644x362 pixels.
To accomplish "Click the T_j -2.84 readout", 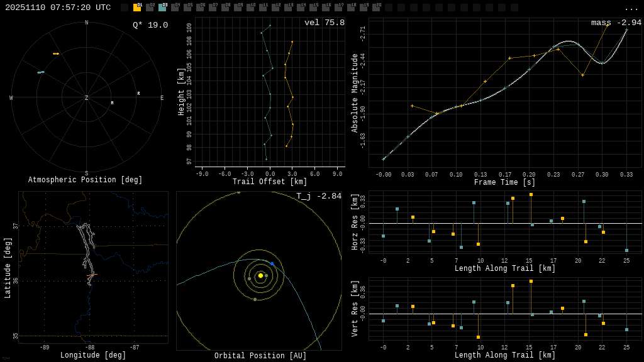I will [319, 196].
